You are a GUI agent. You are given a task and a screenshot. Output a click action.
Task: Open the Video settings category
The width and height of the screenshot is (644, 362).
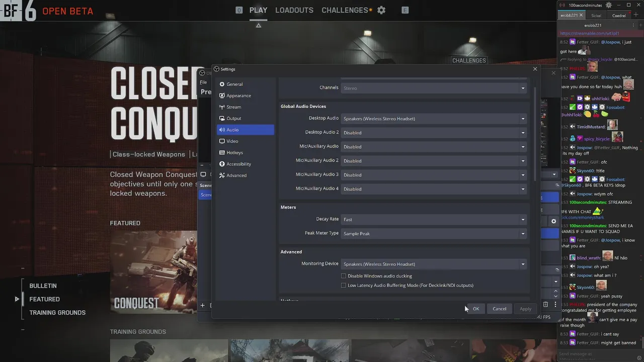[x=245, y=141]
